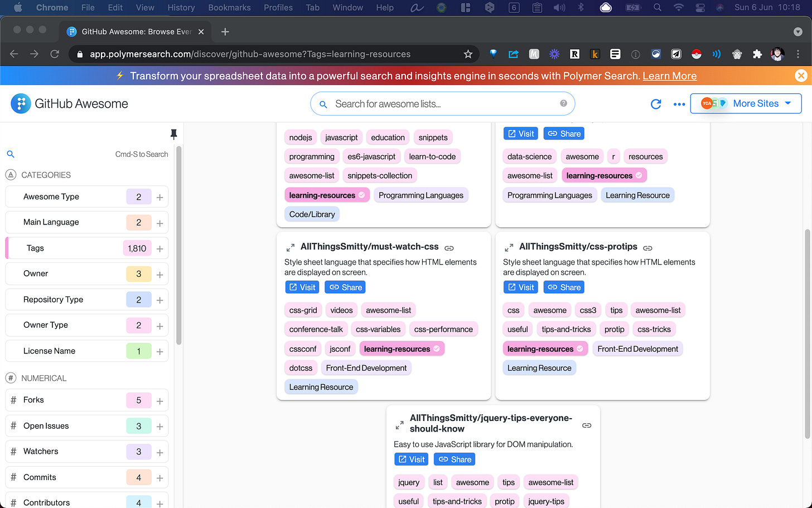Toggle the css-grid tag filter

tap(303, 310)
